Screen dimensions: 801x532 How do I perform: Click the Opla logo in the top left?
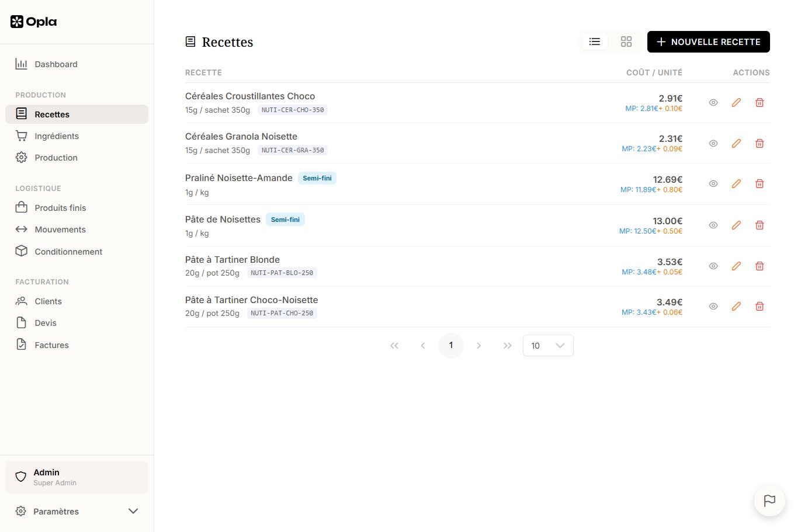(x=33, y=22)
